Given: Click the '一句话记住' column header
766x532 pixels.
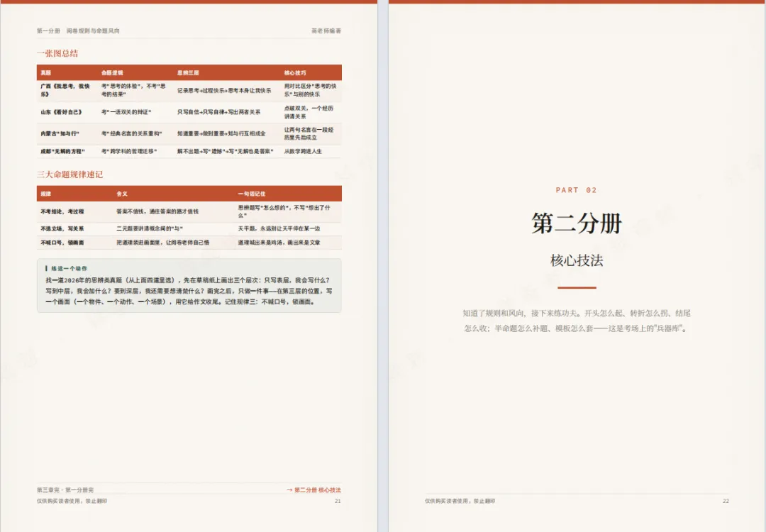Looking at the screenshot, I should click(x=252, y=194).
